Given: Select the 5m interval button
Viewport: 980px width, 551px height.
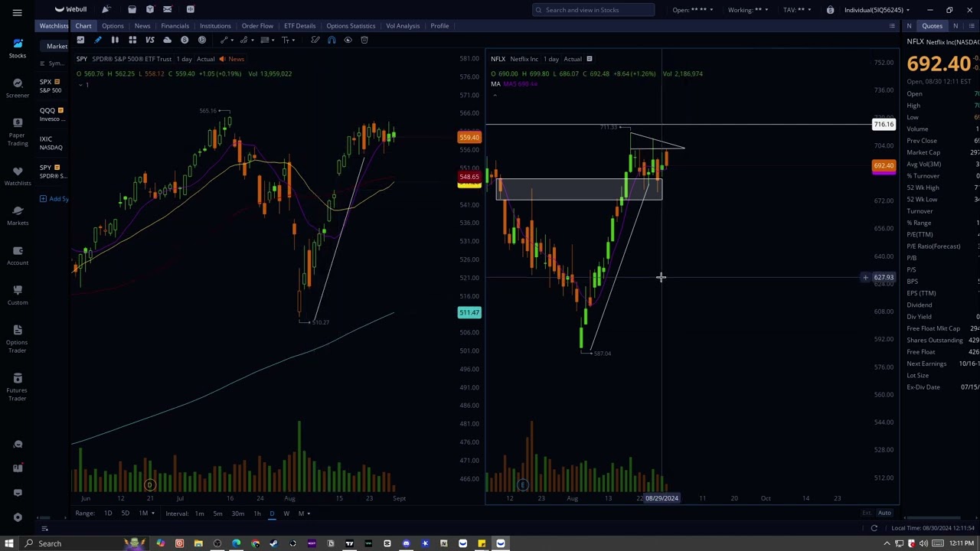Looking at the screenshot, I should coord(218,514).
